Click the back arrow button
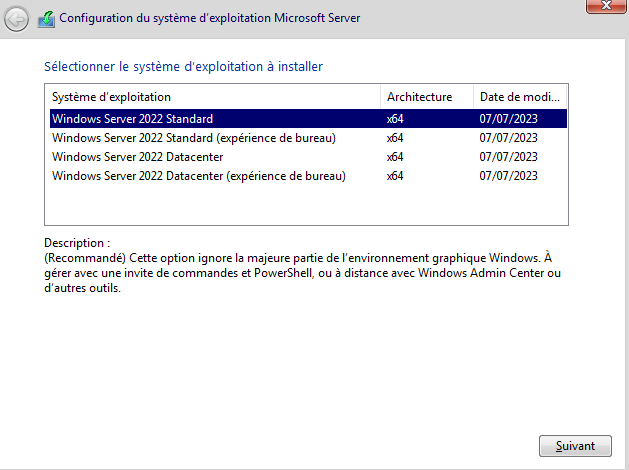The height and width of the screenshot is (470, 629). 17,19
